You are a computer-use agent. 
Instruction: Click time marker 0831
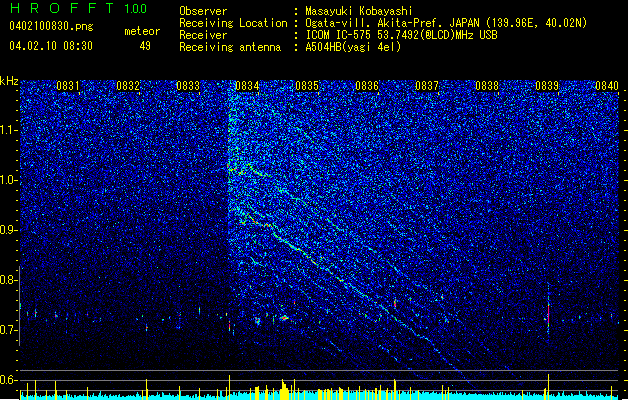pos(67,86)
